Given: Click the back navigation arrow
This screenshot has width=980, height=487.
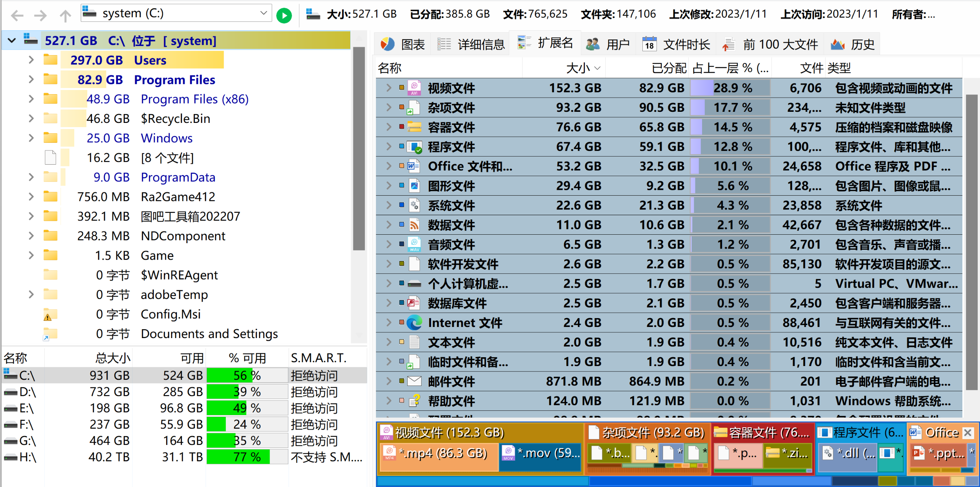Looking at the screenshot, I should [17, 15].
